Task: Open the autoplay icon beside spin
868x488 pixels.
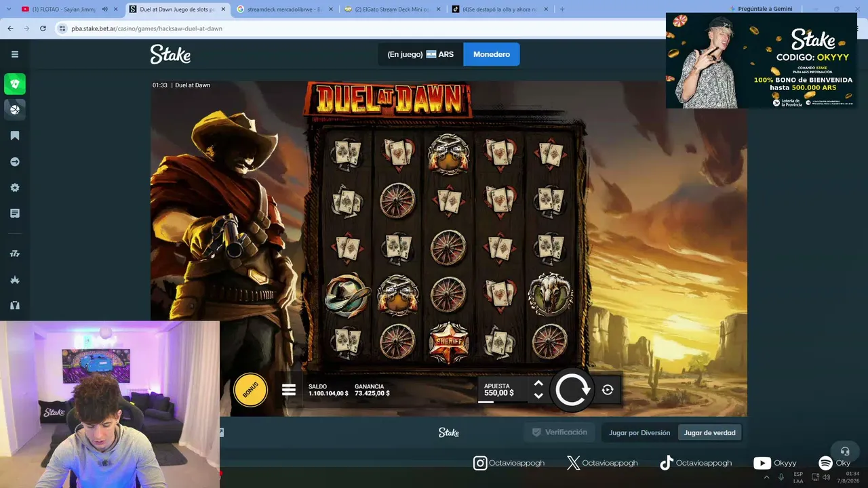Action: (608, 390)
